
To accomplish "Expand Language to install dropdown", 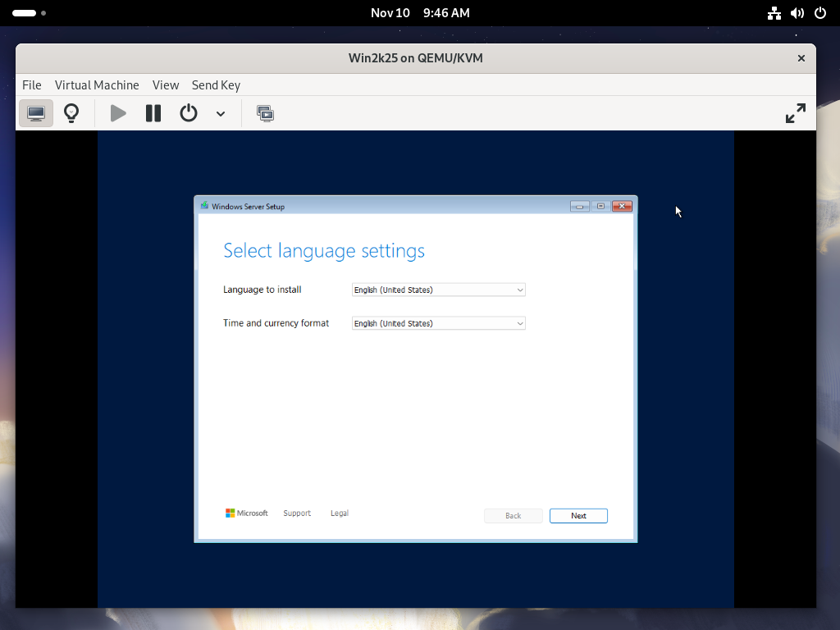I will [438, 290].
